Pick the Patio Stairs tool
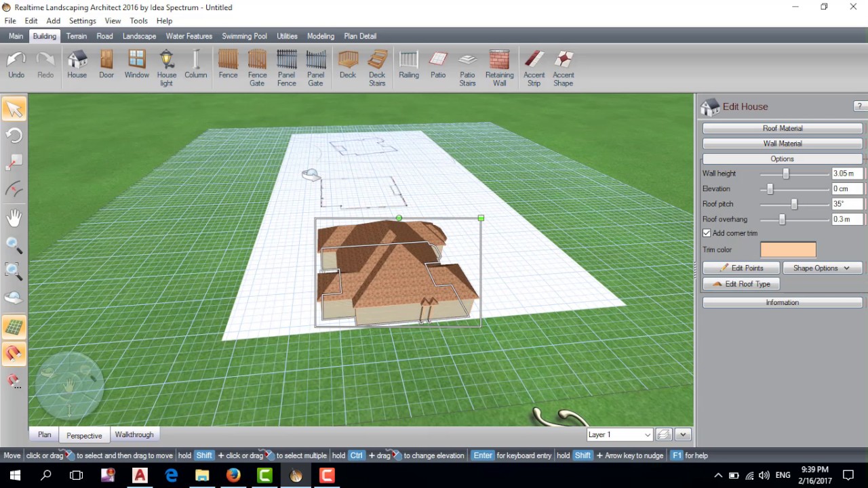This screenshot has width=868, height=488. [x=467, y=68]
